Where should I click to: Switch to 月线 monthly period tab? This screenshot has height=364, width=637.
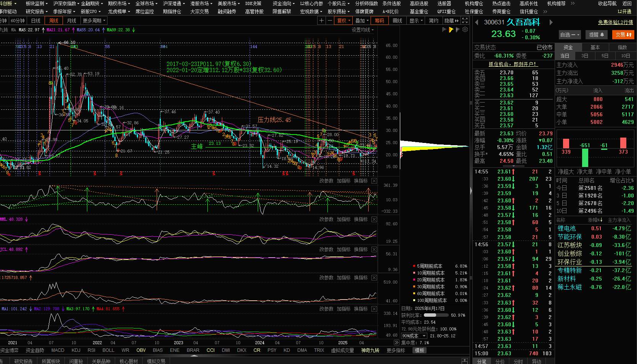(71, 21)
